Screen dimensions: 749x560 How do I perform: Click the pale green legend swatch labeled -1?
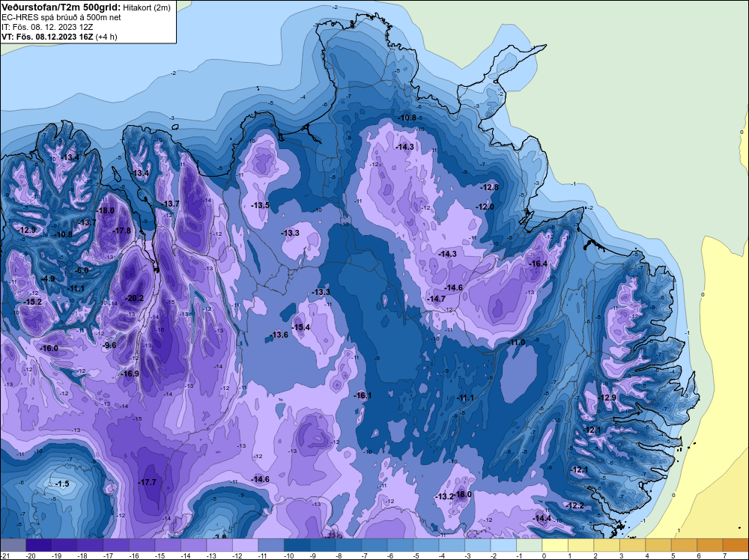coord(529,545)
